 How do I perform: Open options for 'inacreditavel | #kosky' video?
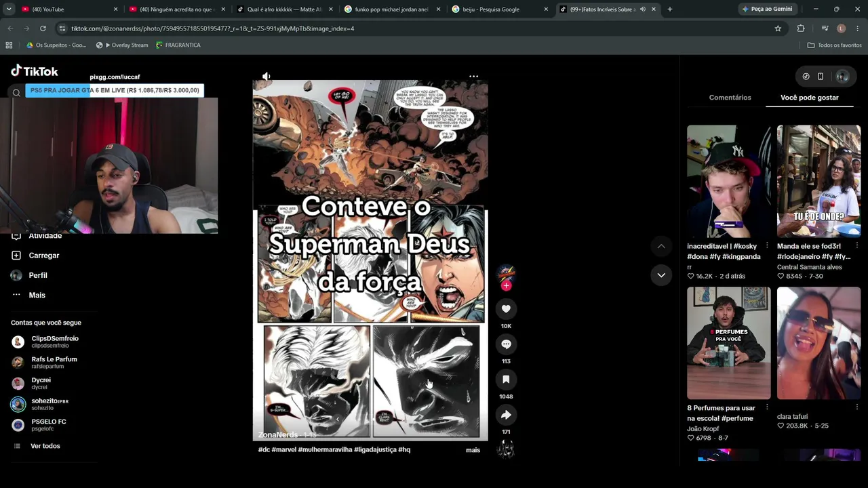click(x=767, y=245)
